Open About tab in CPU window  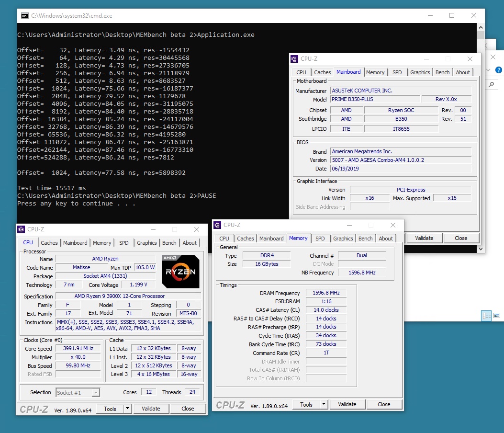[x=190, y=243]
